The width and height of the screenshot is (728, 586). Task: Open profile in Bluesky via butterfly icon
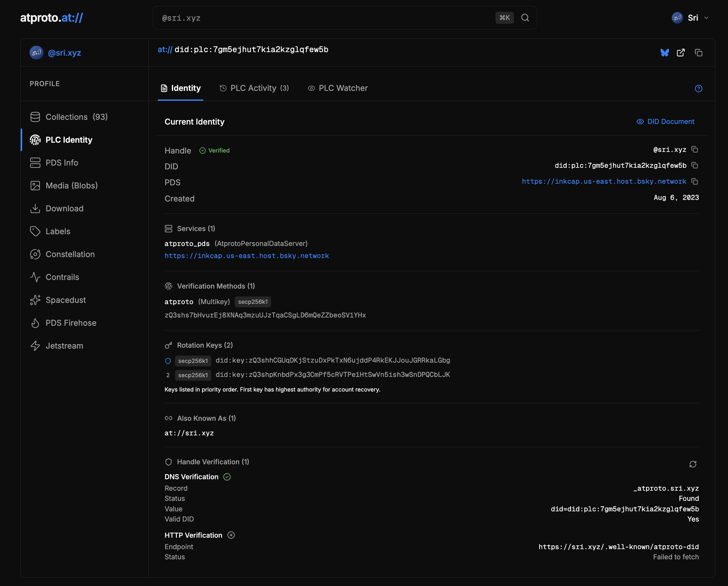coord(664,53)
